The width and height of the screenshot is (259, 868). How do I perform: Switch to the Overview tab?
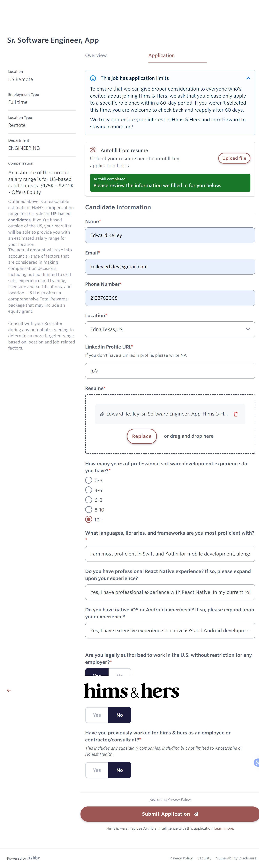tap(96, 55)
